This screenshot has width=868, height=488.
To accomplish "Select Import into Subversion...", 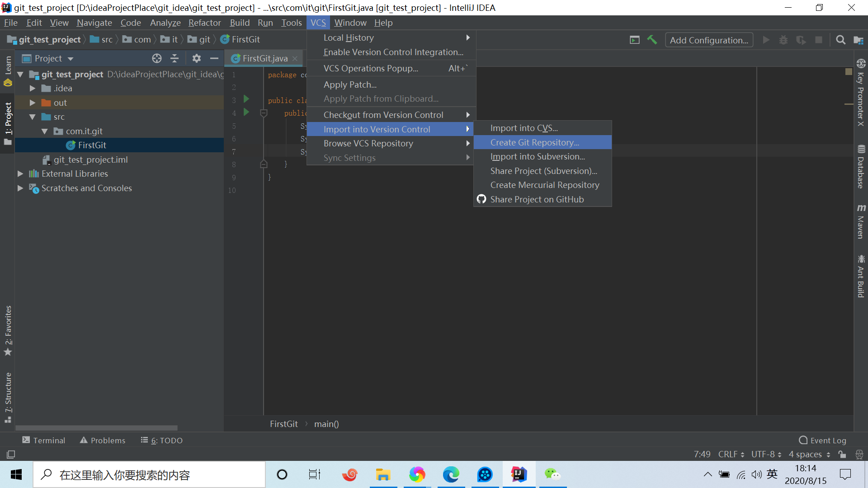I will [542, 156].
